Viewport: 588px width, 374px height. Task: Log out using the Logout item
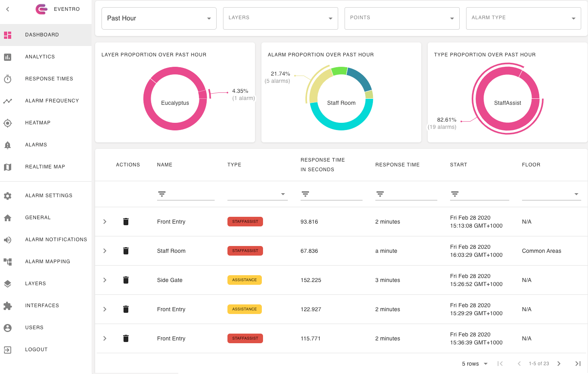point(46,350)
